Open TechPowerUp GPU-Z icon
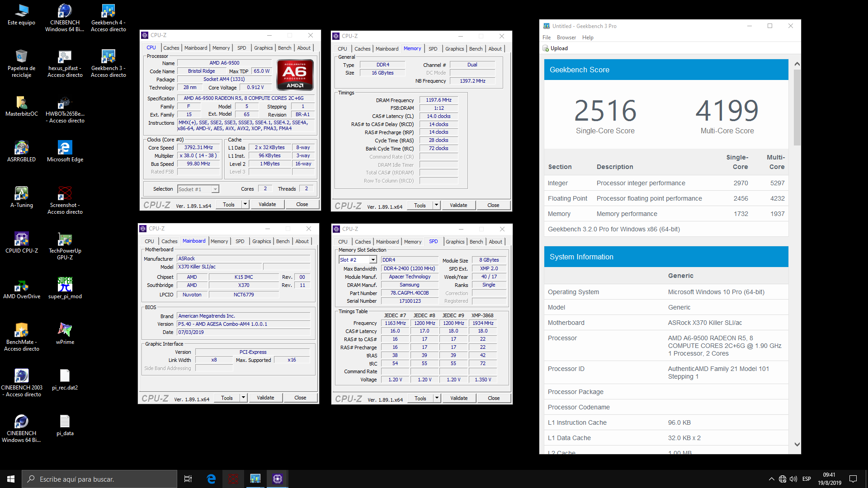This screenshot has height=488, width=868. (x=65, y=246)
